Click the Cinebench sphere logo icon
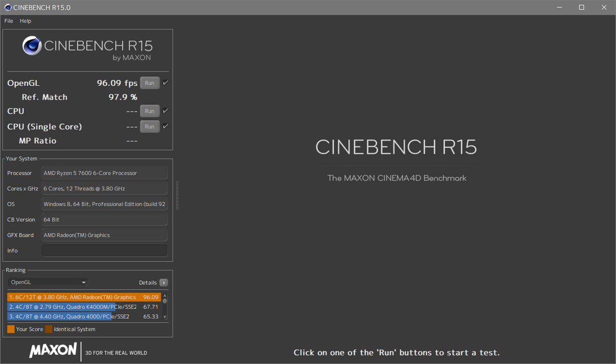The height and width of the screenshot is (364, 616). (x=32, y=46)
